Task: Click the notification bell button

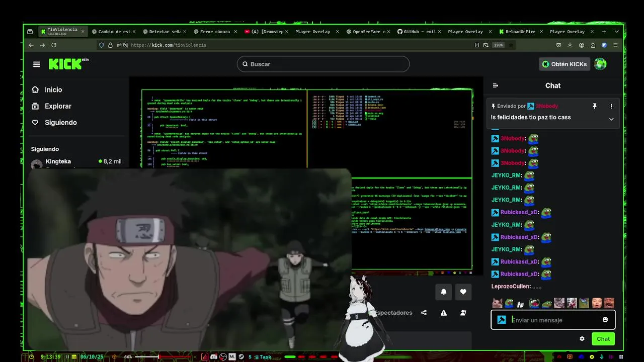Action: click(x=443, y=292)
